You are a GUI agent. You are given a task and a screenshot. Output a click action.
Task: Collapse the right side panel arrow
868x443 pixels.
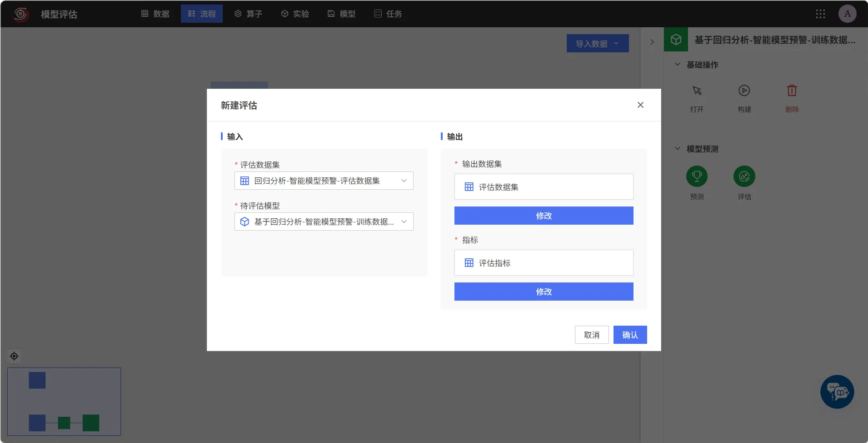click(x=652, y=42)
